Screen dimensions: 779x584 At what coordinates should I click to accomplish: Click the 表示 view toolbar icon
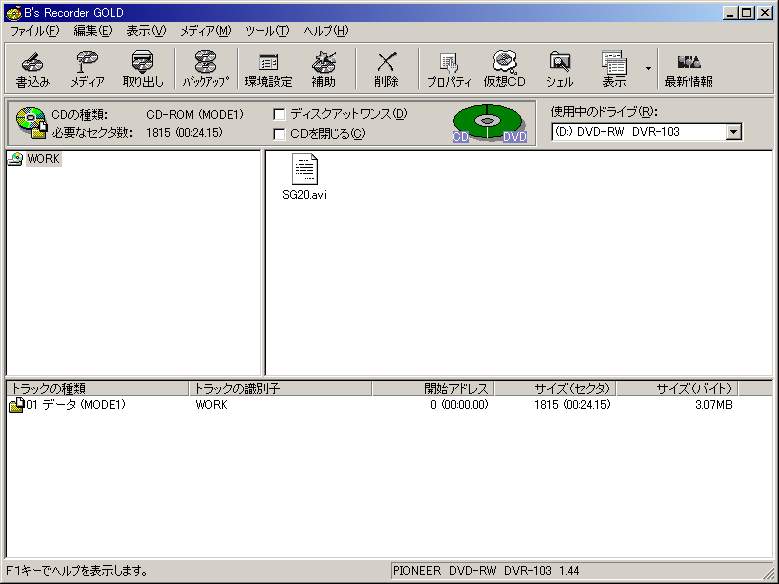[615, 69]
